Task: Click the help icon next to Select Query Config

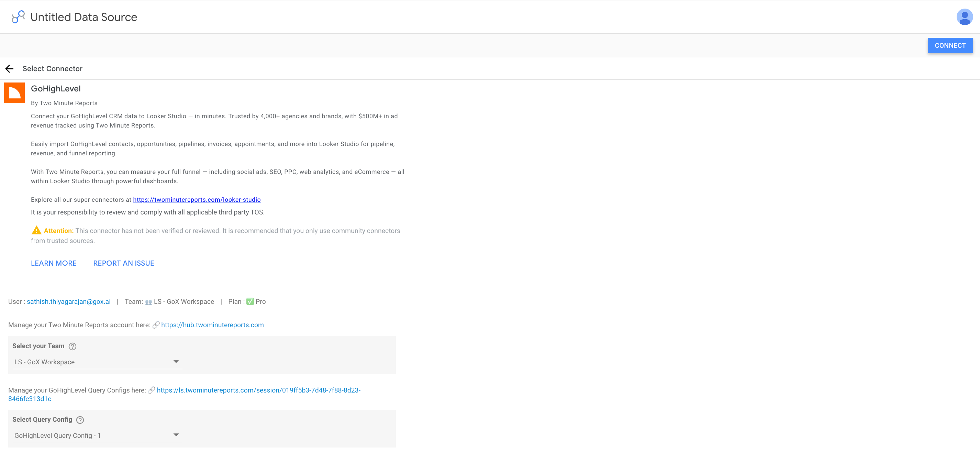Action: (x=80, y=420)
